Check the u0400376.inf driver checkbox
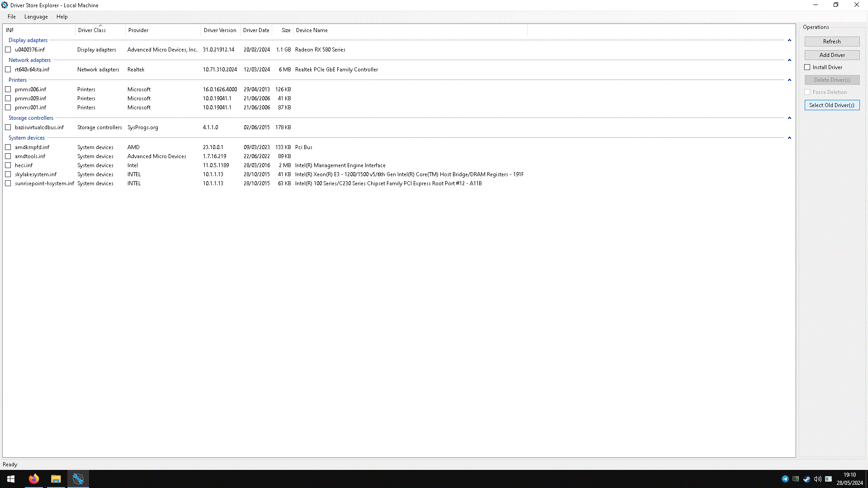This screenshot has height=488, width=868. coord(8,50)
